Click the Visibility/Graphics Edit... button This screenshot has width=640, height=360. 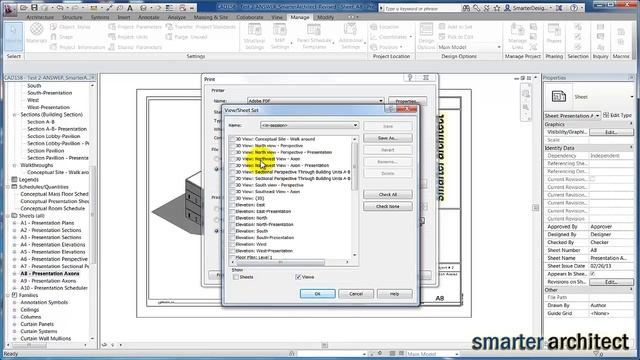click(611, 132)
